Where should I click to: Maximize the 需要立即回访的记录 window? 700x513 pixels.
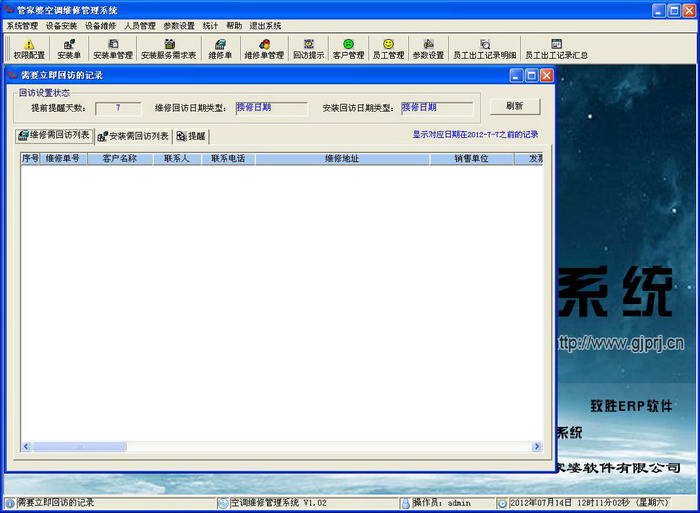click(x=531, y=75)
